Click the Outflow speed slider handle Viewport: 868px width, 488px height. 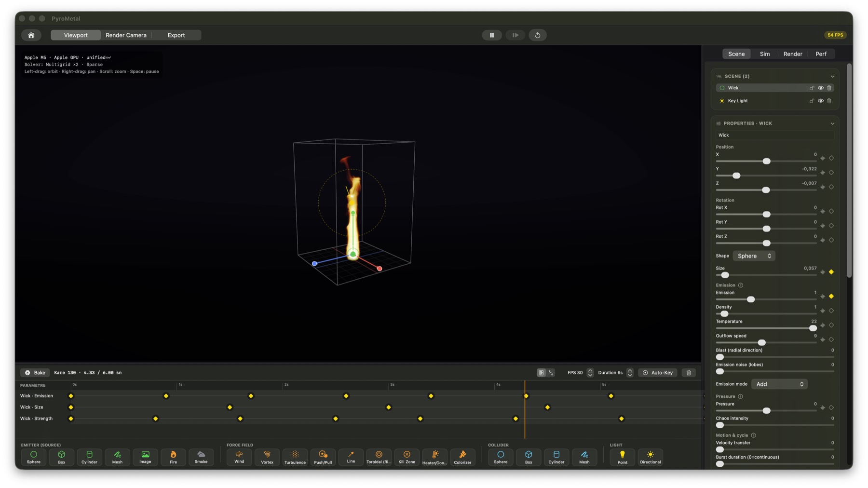pyautogui.click(x=762, y=343)
